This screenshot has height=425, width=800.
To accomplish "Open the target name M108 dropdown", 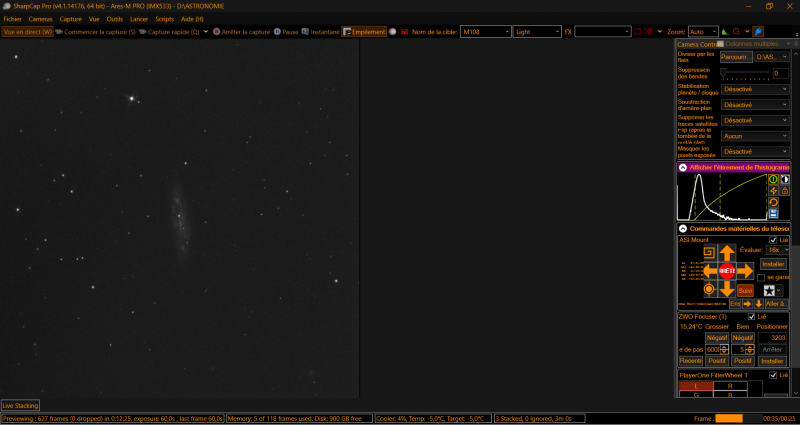I will pyautogui.click(x=485, y=32).
